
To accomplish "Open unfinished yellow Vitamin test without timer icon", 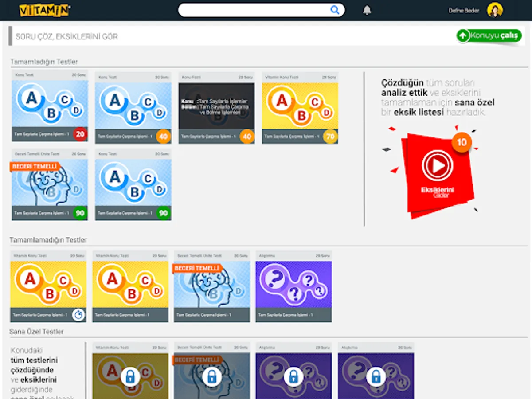I will coord(130,286).
